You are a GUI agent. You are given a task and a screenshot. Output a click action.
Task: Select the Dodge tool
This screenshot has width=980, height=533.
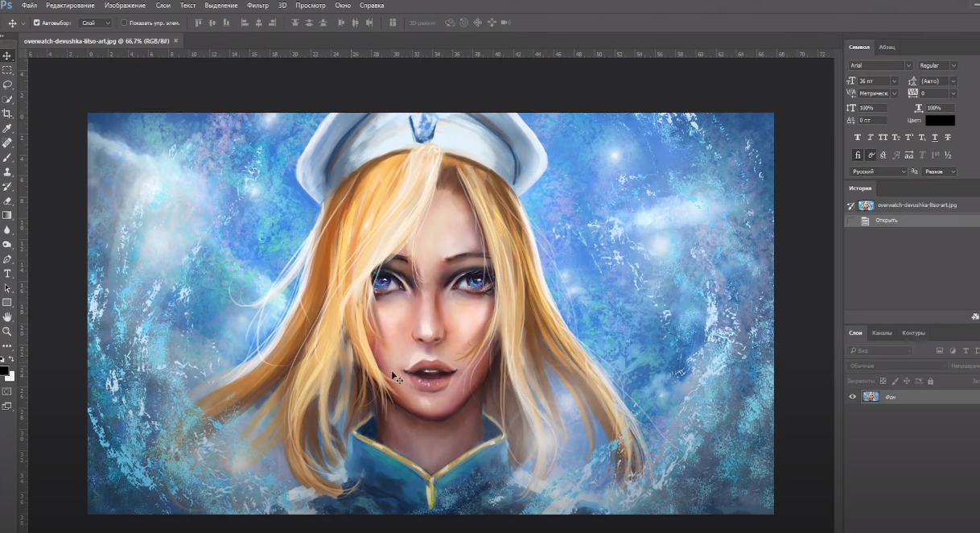click(7, 244)
